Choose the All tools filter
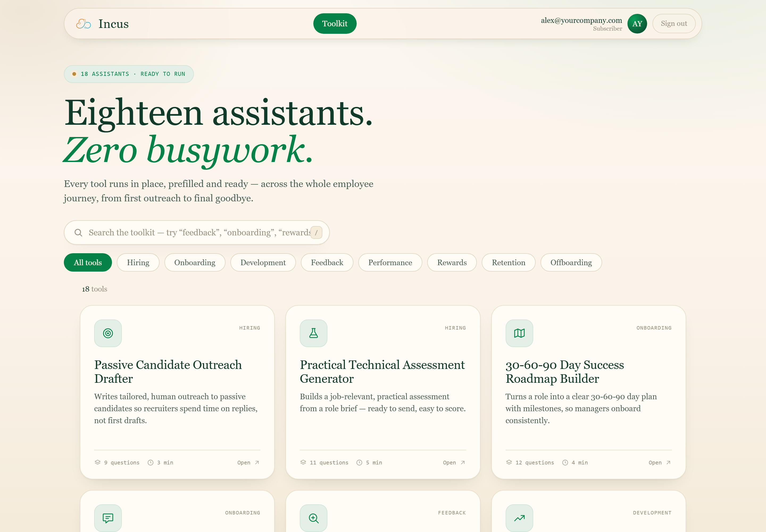Viewport: 766px width, 532px height. click(x=88, y=262)
